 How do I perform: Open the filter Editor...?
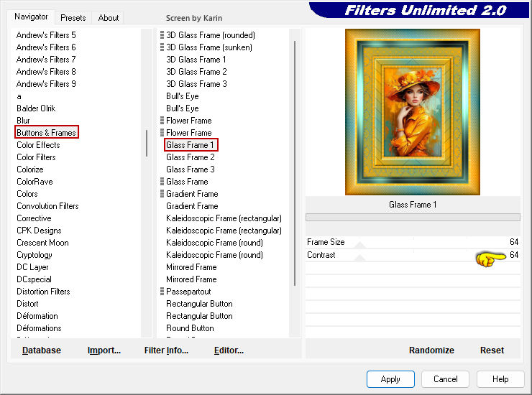[229, 350]
